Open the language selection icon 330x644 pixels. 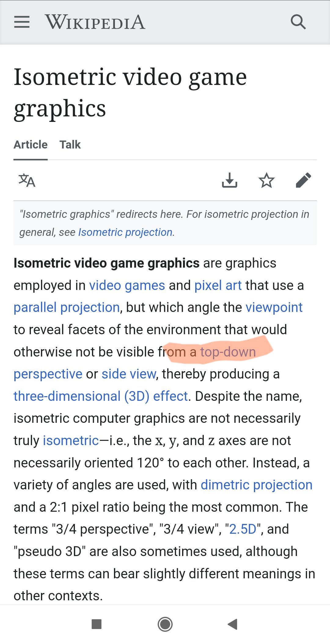27,180
